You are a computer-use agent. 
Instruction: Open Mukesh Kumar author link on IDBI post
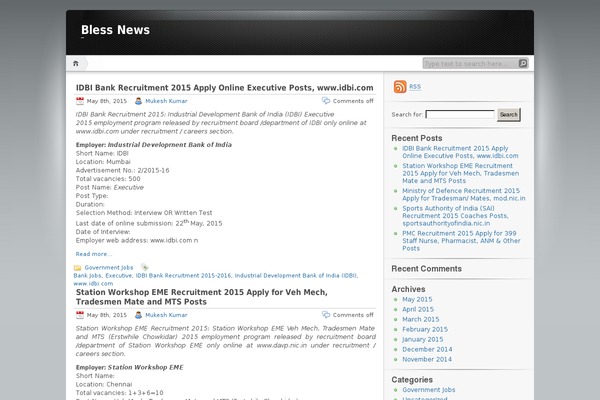pyautogui.click(x=166, y=101)
